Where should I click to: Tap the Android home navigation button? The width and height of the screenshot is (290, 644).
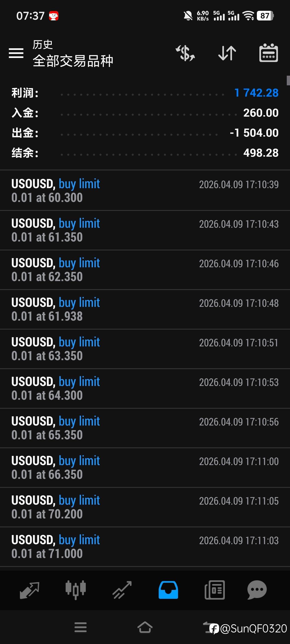(145, 627)
